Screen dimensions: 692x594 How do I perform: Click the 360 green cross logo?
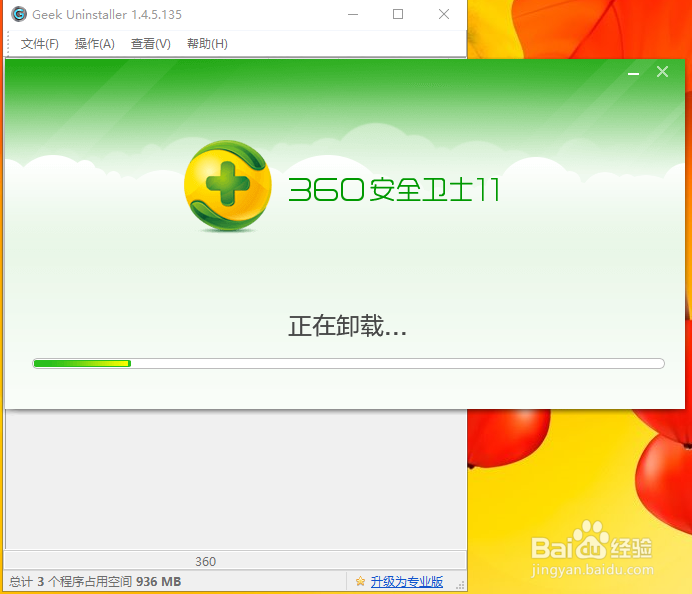(228, 185)
